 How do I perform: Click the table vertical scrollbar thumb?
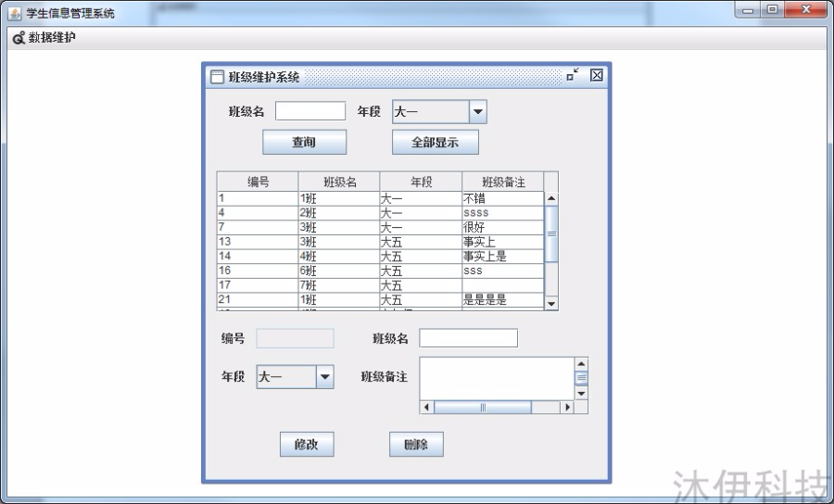pos(551,233)
